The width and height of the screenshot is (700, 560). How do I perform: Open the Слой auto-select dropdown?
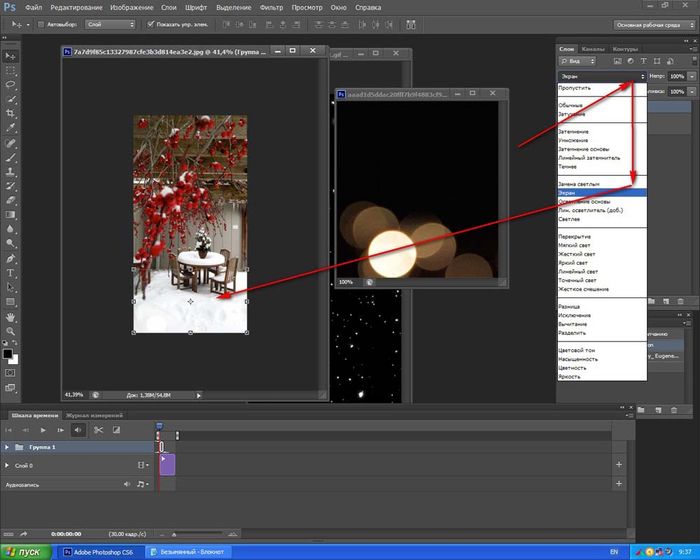click(110, 25)
